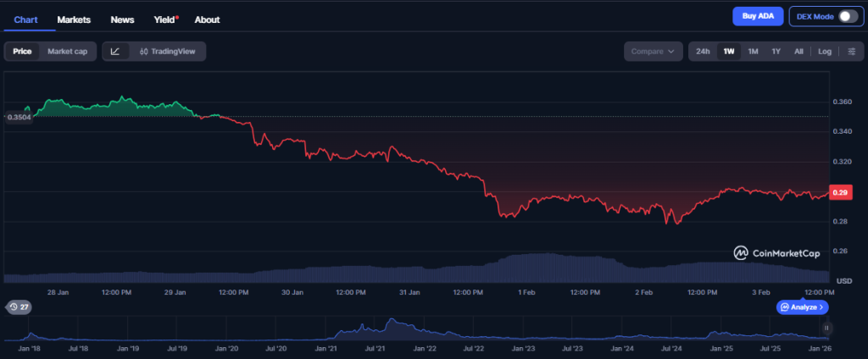Open chart settings sliders icon
Image resolution: width=868 pixels, height=359 pixels.
pos(850,52)
